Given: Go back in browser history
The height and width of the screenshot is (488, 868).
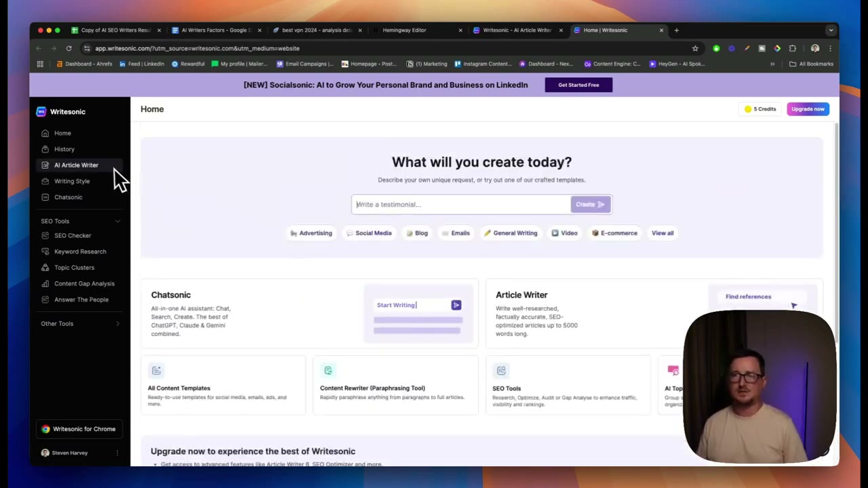Looking at the screenshot, I should pos(39,49).
